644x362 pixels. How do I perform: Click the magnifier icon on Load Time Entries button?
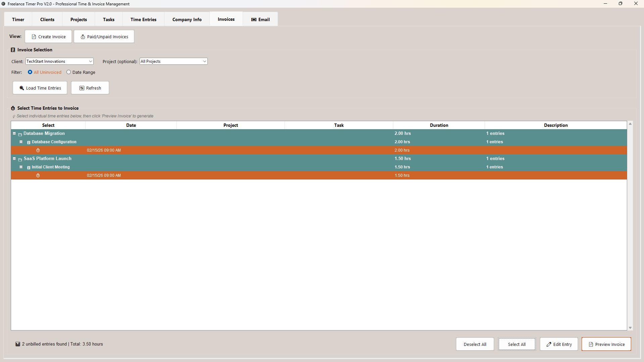21,88
